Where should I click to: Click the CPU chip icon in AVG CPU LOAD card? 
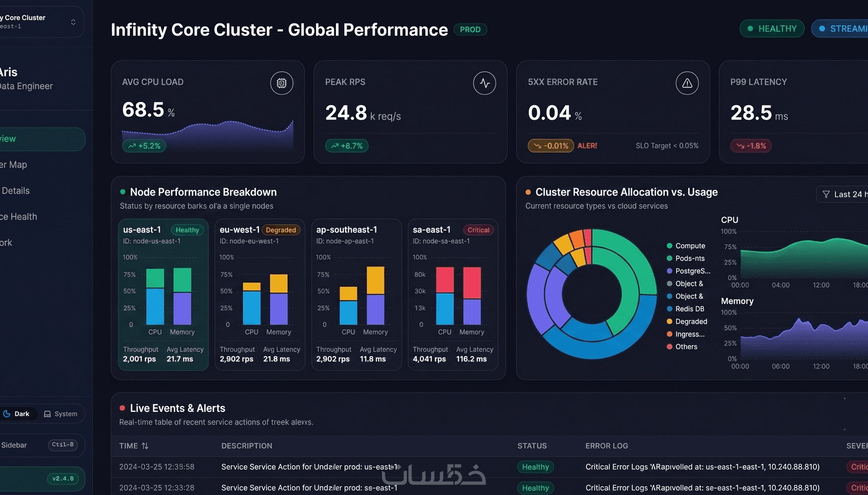tap(281, 83)
